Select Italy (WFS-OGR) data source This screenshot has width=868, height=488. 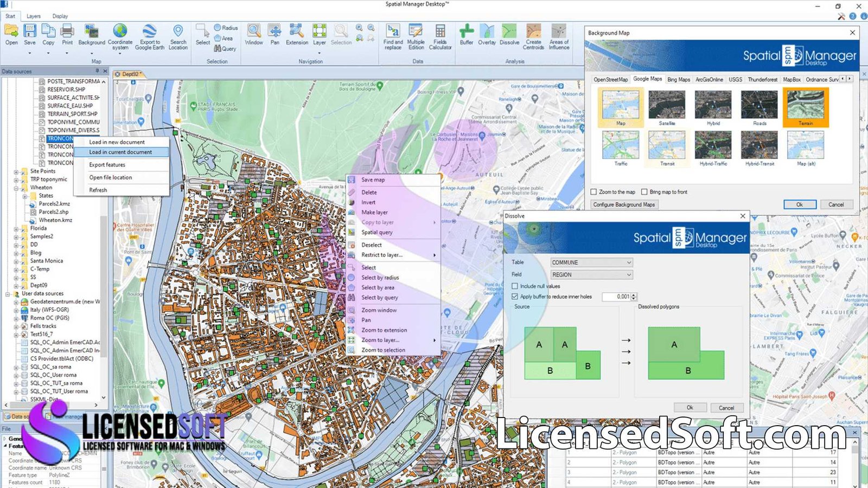pyautogui.click(x=49, y=310)
